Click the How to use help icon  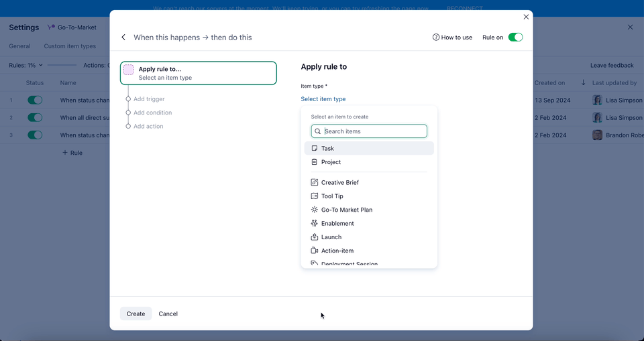[x=436, y=38]
